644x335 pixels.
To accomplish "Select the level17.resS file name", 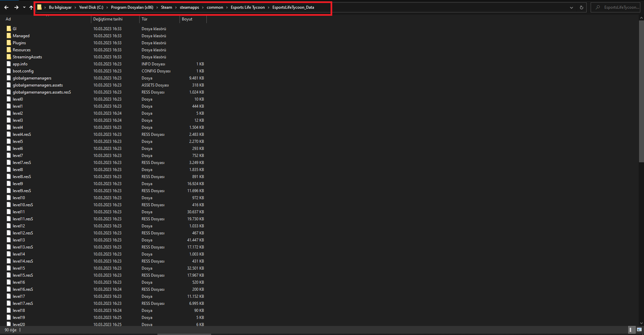I will coord(23,303).
